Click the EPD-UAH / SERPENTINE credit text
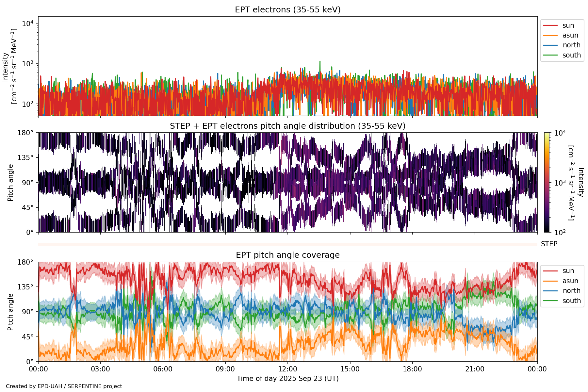 click(x=64, y=386)
